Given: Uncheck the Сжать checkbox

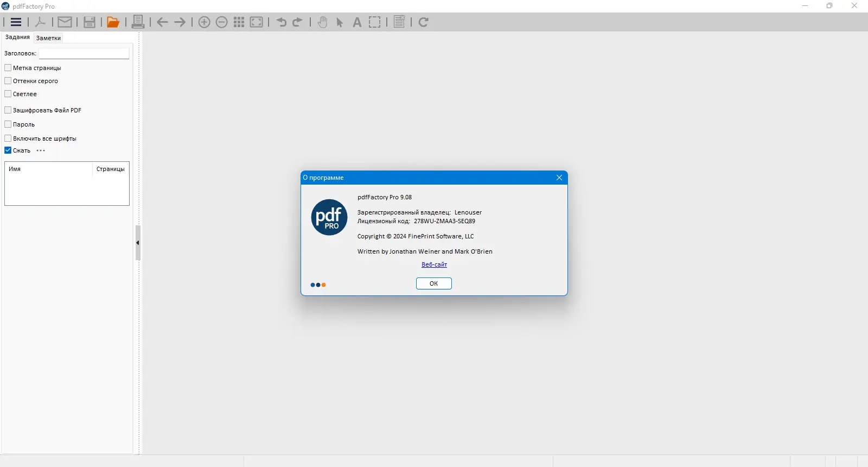Looking at the screenshot, I should click(x=8, y=150).
